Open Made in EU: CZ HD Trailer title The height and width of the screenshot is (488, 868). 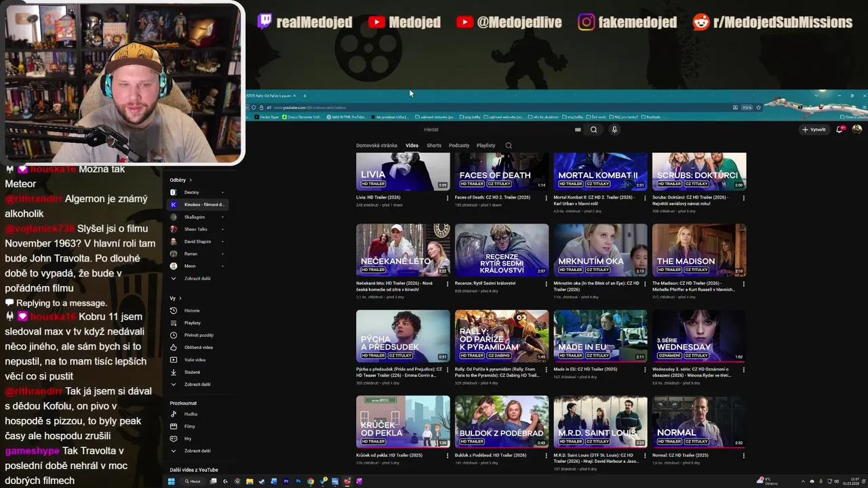click(x=585, y=369)
